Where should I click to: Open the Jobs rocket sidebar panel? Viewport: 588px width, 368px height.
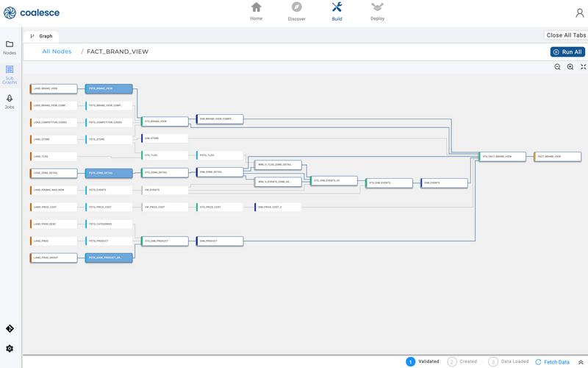coord(10,102)
